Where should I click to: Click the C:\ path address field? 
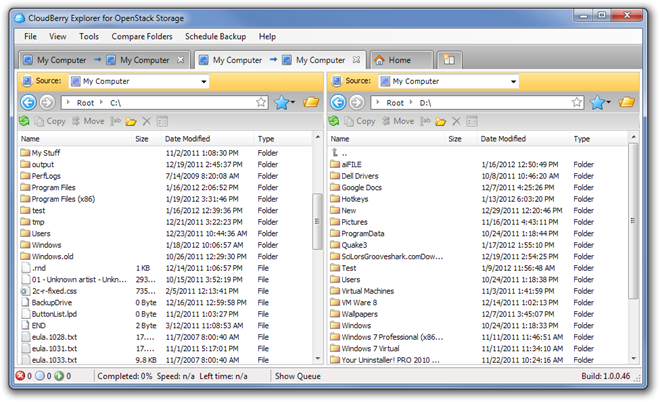click(x=165, y=102)
